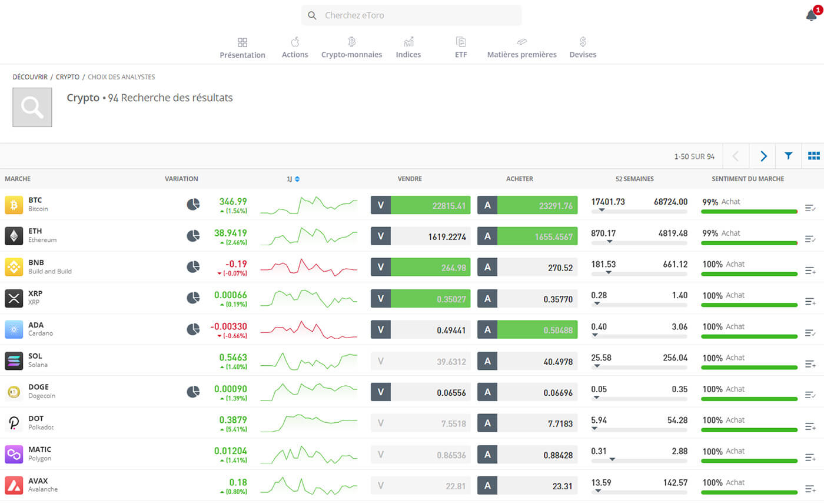Click the BTC 52-week range slider
The width and height of the screenshot is (824, 504).
tap(639, 211)
